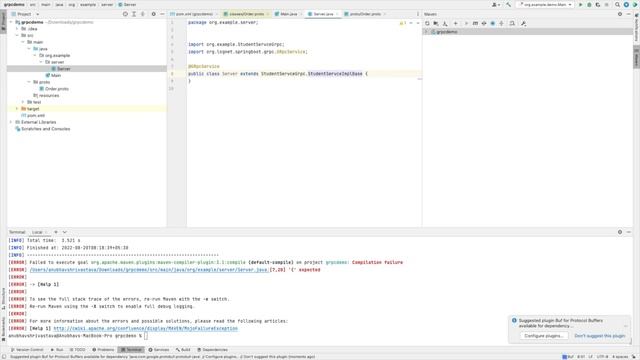Expand the .idea folder

[x=17, y=29]
